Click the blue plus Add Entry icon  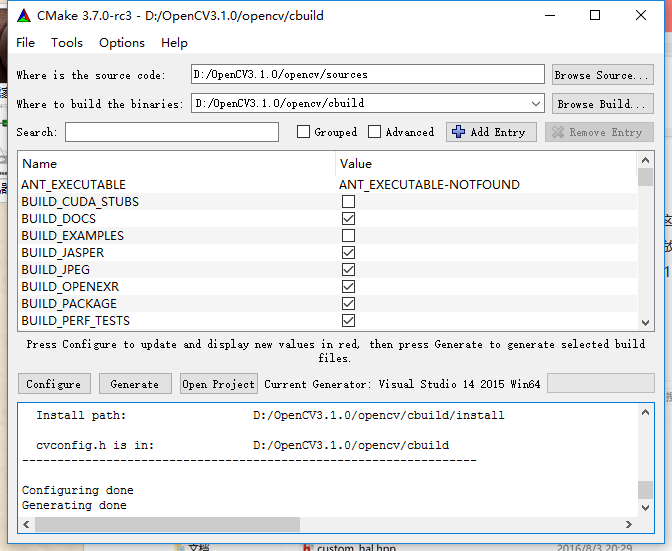pos(458,132)
